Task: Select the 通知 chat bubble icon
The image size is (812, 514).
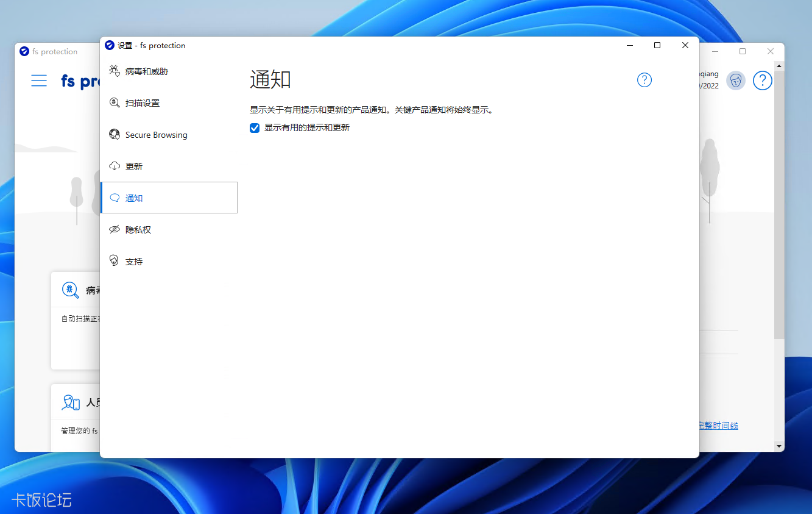Action: [115, 198]
